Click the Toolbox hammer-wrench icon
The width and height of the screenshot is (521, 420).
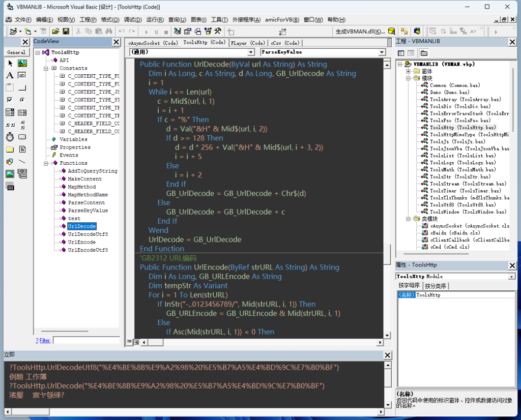coord(218,31)
